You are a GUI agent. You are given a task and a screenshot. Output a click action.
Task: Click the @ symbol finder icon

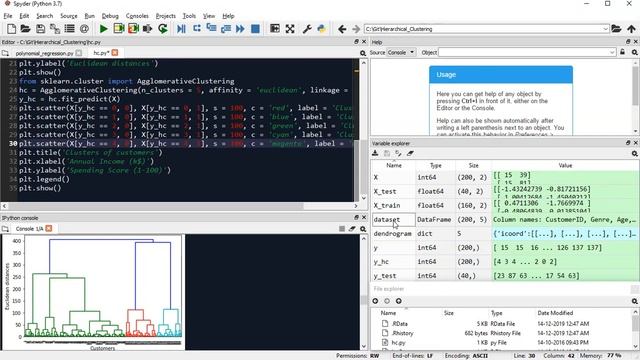(x=84, y=29)
